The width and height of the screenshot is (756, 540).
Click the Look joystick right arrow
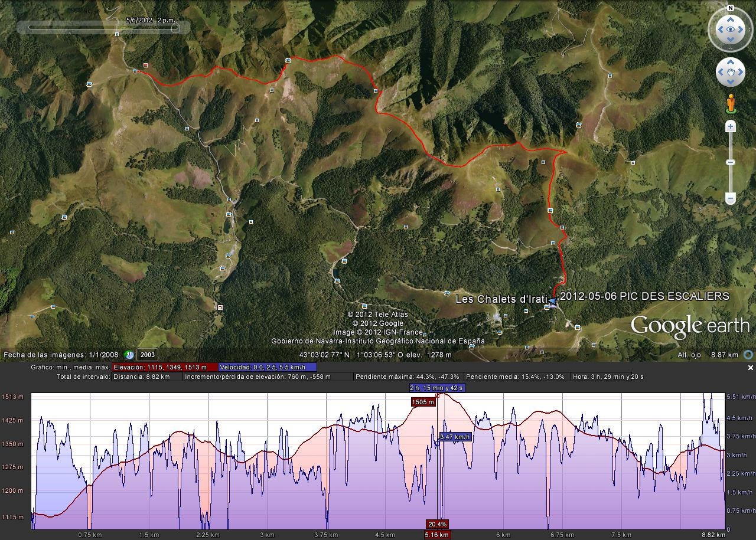tap(744, 29)
